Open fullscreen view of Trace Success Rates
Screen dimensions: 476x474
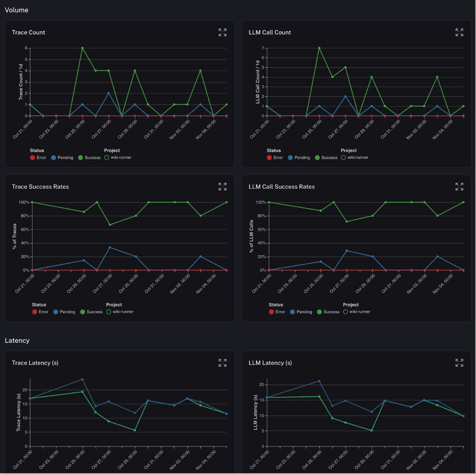pos(222,187)
